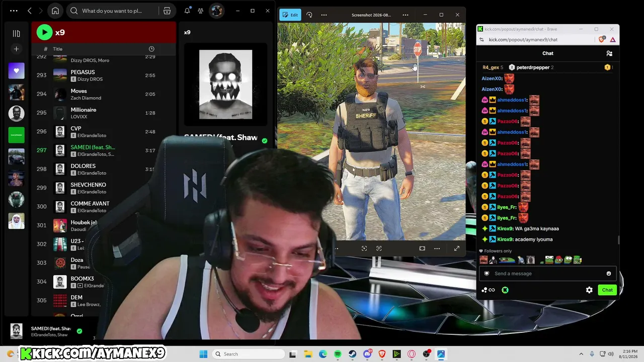This screenshot has width=644, height=362.
Task: Open Photos bottom bar more options
Action: (x=437, y=248)
